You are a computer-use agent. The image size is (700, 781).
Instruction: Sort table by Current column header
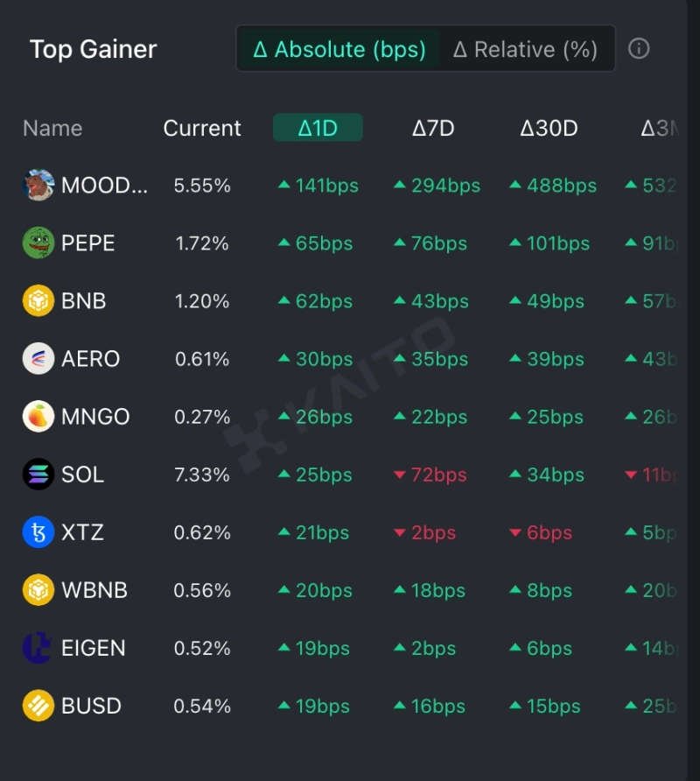[202, 128]
